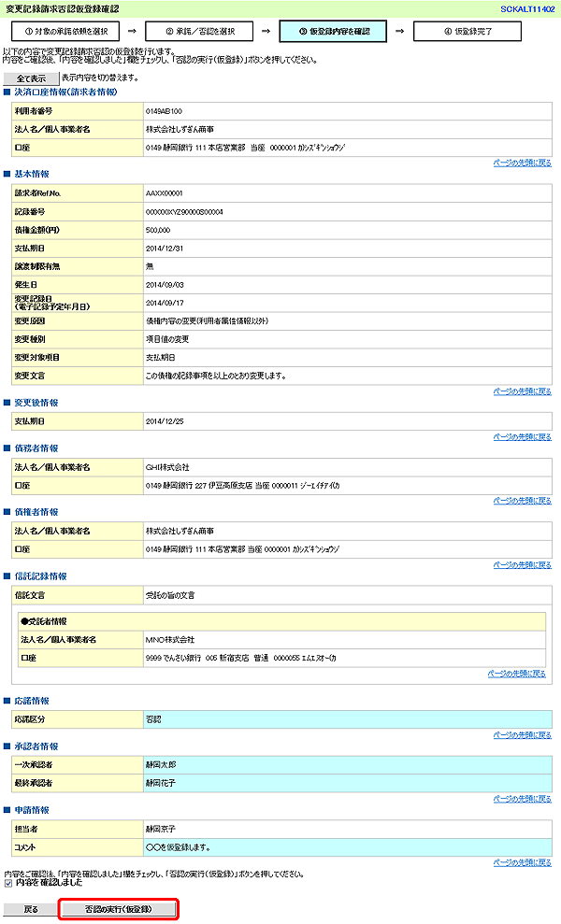Click the 担当者 value 静岡京子
561x924 pixels.
[x=161, y=829]
